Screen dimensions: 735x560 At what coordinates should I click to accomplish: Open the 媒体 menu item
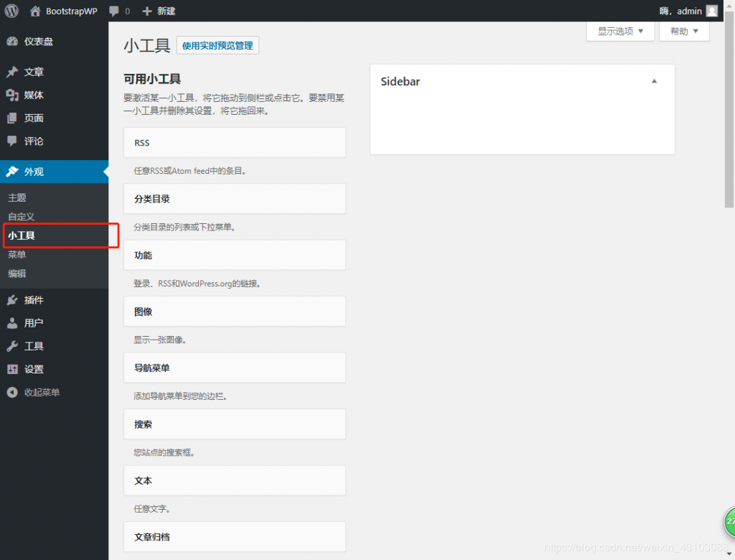[x=54, y=95]
